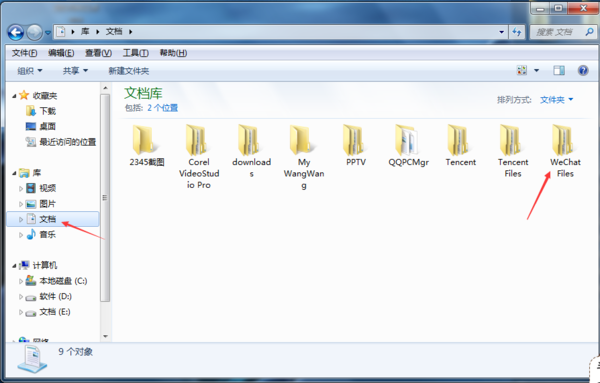
Task: Open the 文件(F) menu
Action: (24, 53)
